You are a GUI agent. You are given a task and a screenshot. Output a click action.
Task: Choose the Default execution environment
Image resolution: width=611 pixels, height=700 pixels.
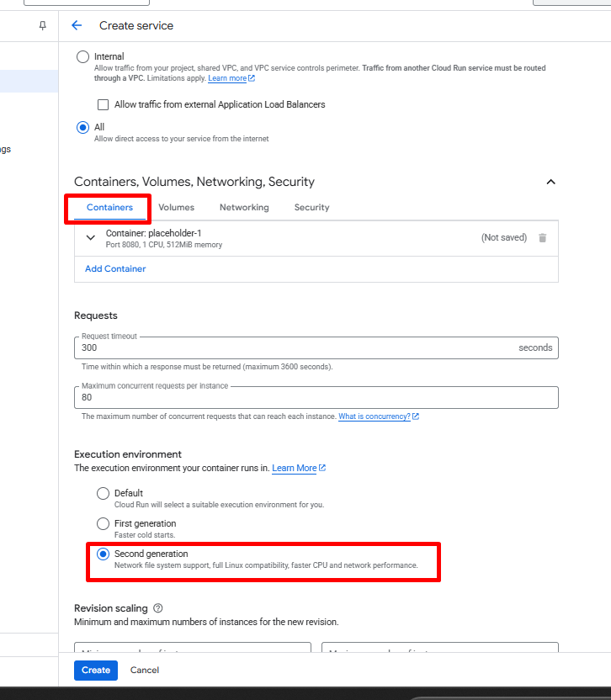point(103,493)
